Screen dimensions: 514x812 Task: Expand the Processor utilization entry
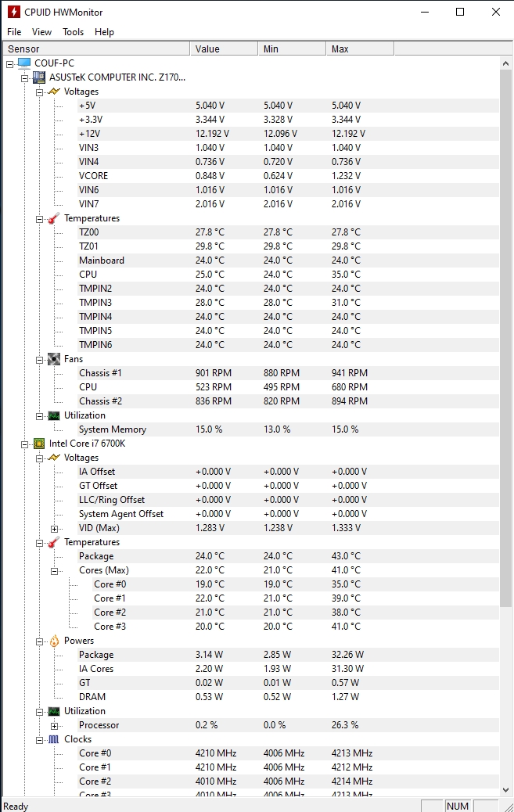tap(54, 725)
